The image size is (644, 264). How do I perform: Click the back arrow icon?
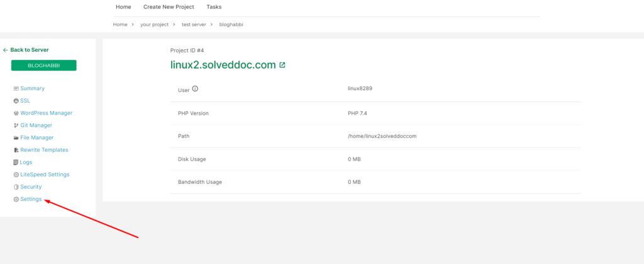pyautogui.click(x=5, y=50)
